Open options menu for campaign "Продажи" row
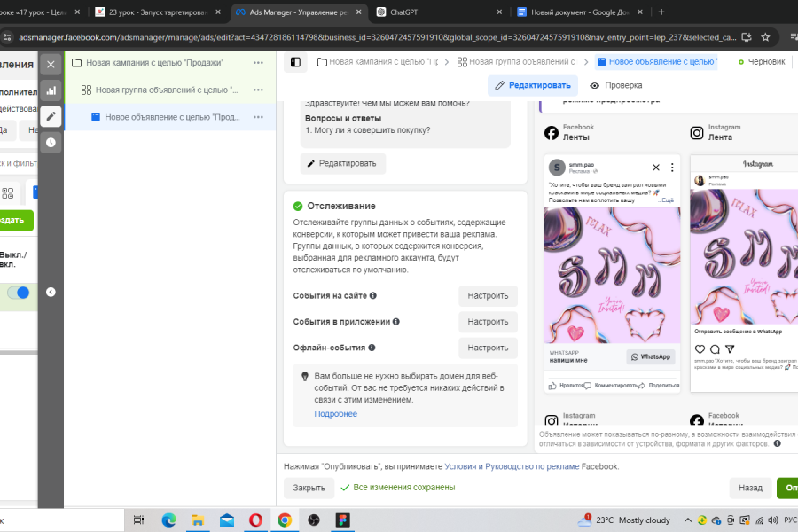Screen dimensions: 798x532 [259, 63]
